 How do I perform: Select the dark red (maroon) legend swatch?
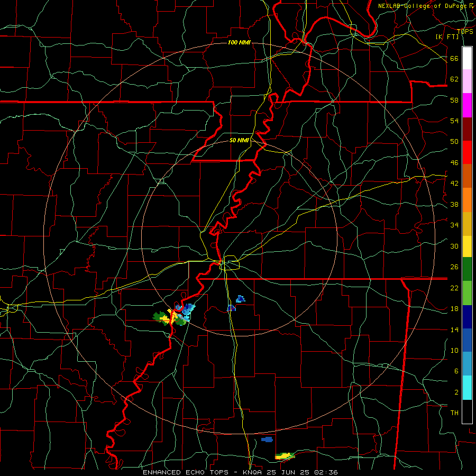tap(467, 129)
